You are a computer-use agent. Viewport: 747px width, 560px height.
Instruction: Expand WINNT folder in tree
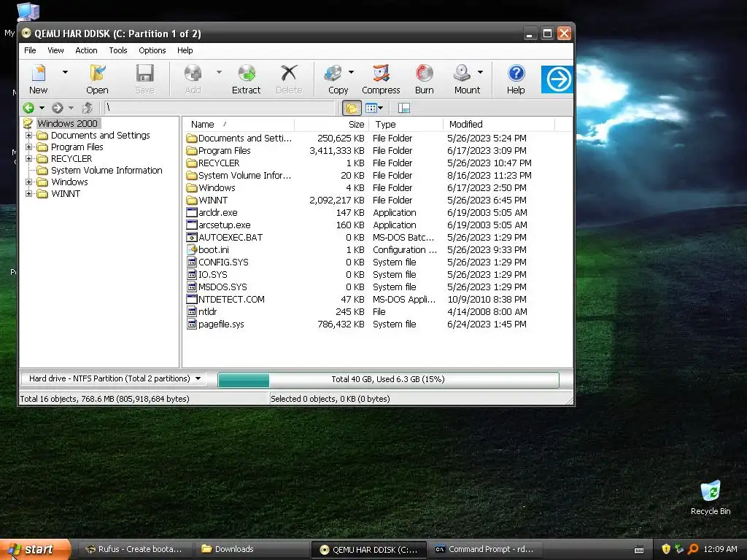28,194
